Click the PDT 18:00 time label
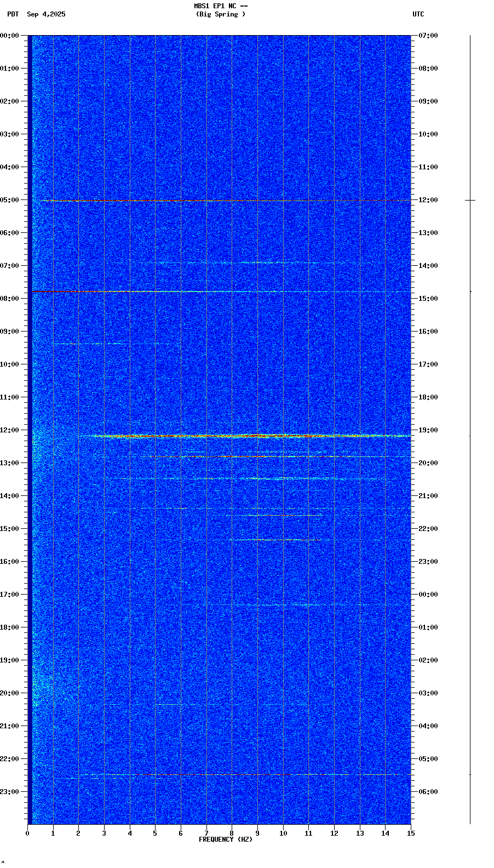Viewport: 494px width, 868px height. coord(9,627)
